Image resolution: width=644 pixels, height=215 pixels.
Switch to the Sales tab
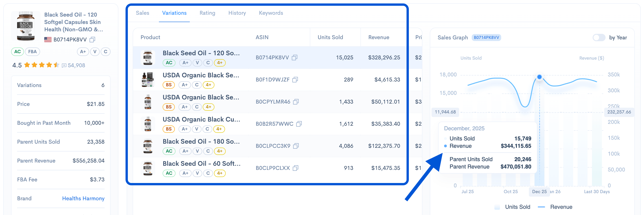142,13
